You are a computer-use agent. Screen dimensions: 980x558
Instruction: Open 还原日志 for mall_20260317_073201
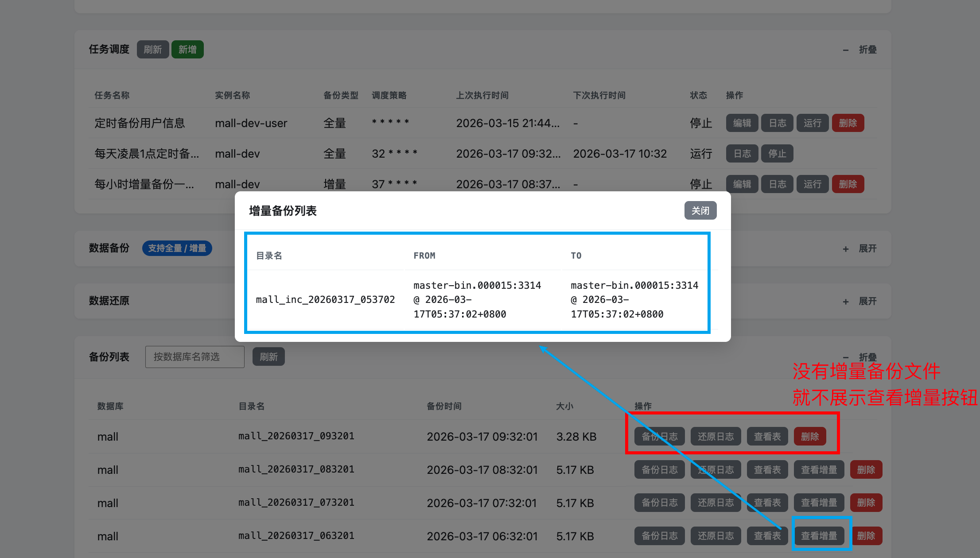click(716, 503)
